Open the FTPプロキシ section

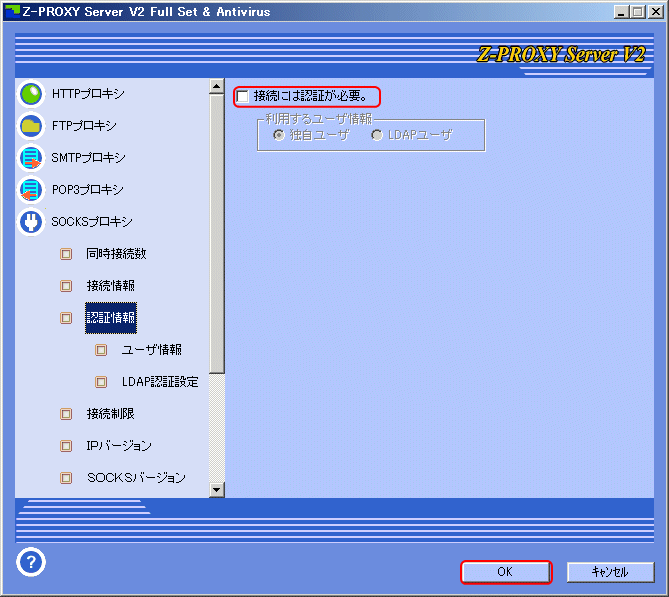pos(84,126)
